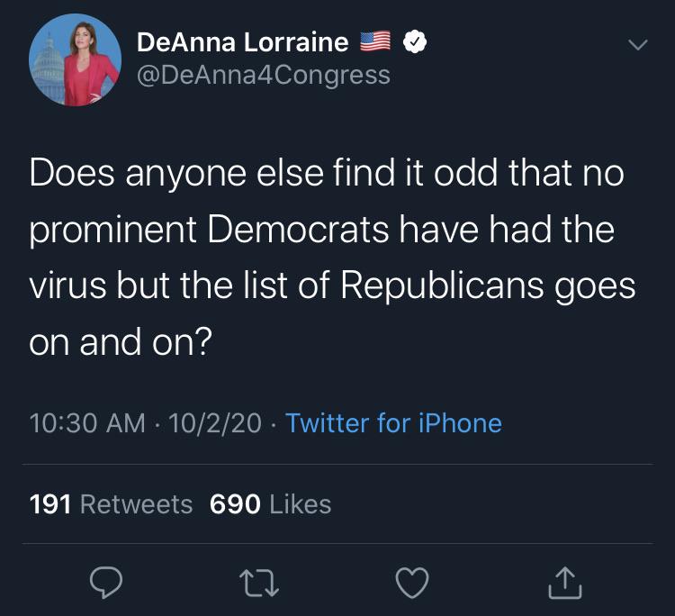The height and width of the screenshot is (616, 675).
Task: Click the US flag emoji beside the name
Action: click(374, 41)
